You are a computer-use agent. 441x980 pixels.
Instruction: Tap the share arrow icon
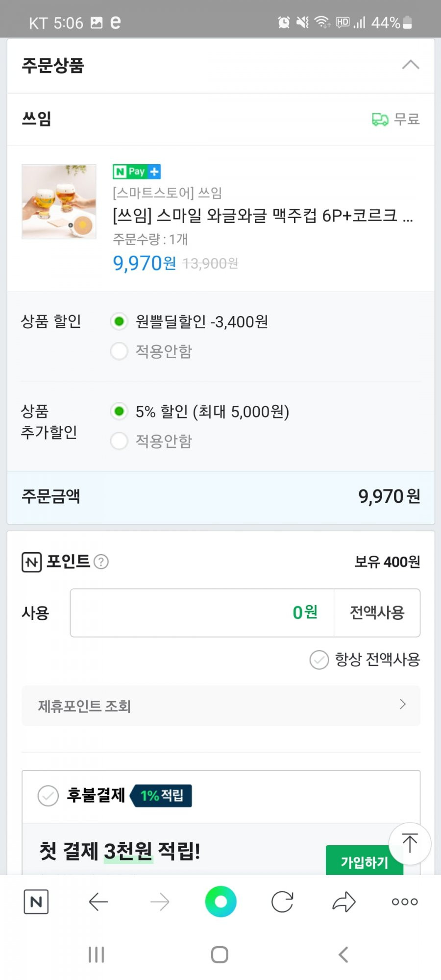(344, 902)
